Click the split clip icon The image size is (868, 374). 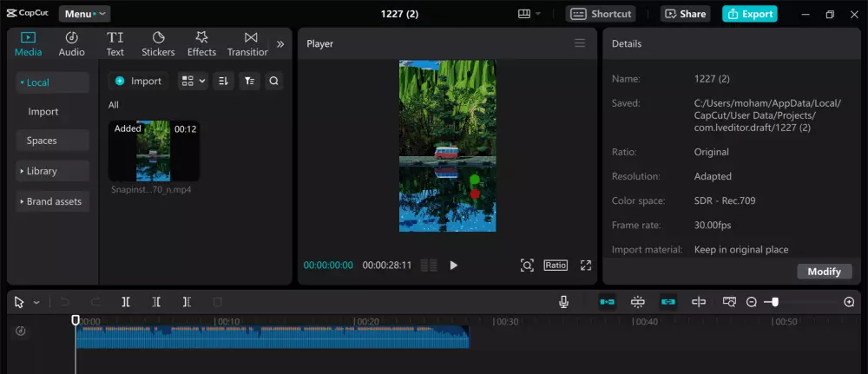(126, 302)
